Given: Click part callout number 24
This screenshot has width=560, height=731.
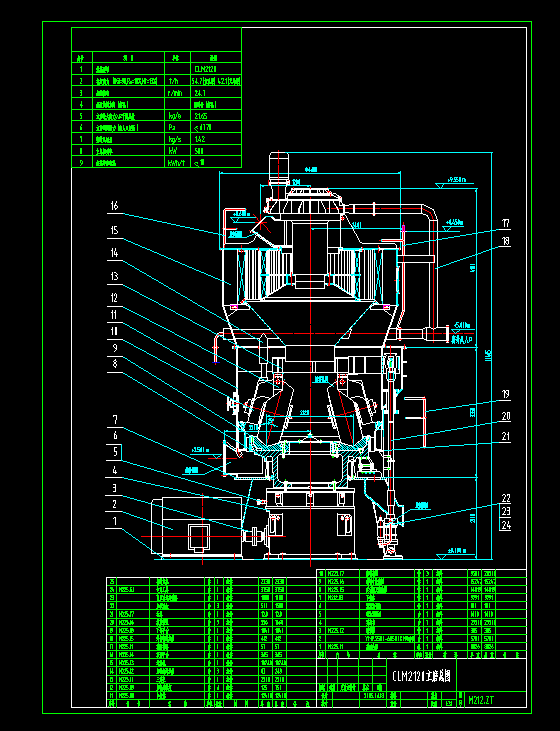Looking at the screenshot, I should tap(506, 525).
